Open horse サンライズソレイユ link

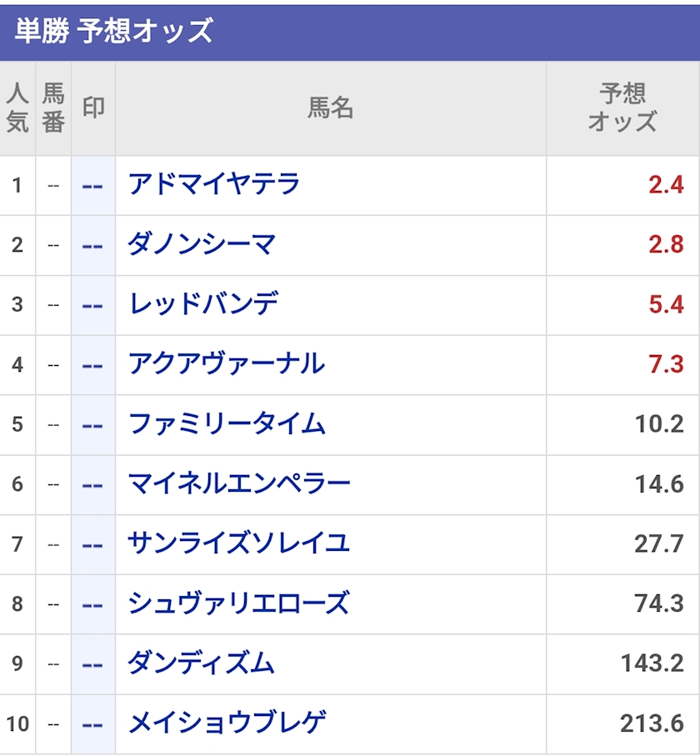238,543
